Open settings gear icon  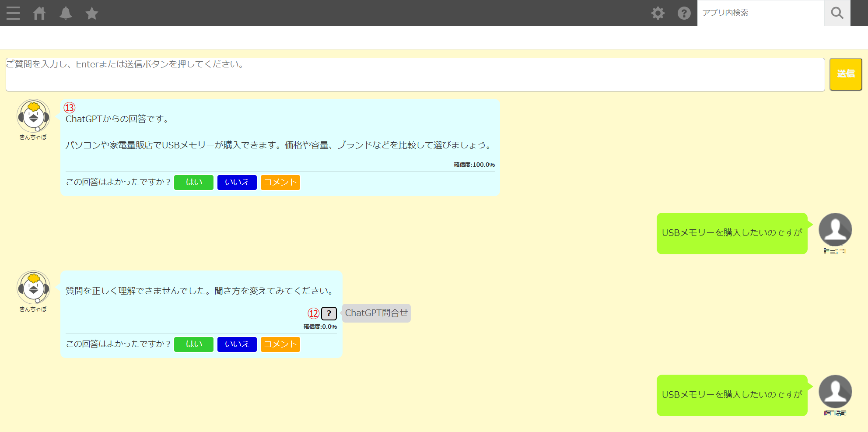[658, 13]
